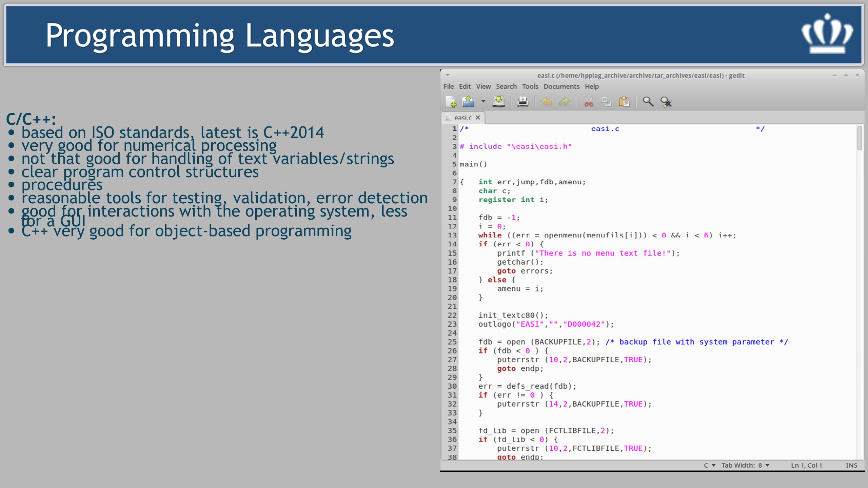Click bullet 'C++ very good for object-based programming'

click(186, 231)
